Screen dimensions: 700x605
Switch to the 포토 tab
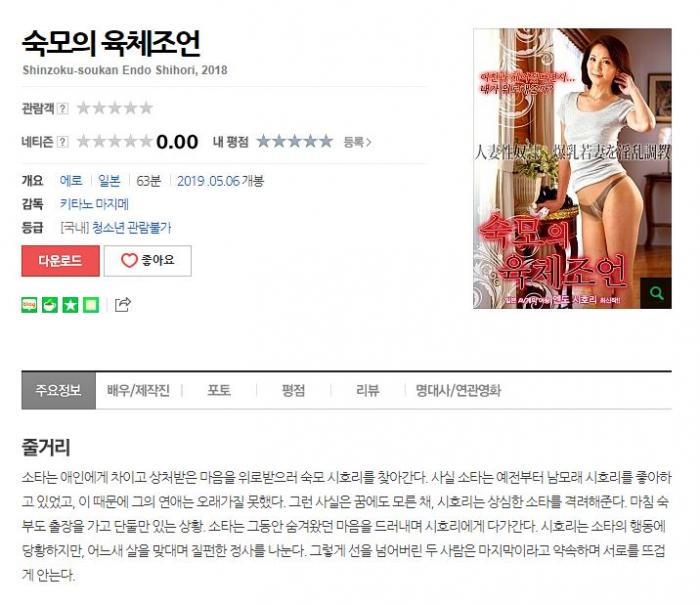[x=219, y=391]
